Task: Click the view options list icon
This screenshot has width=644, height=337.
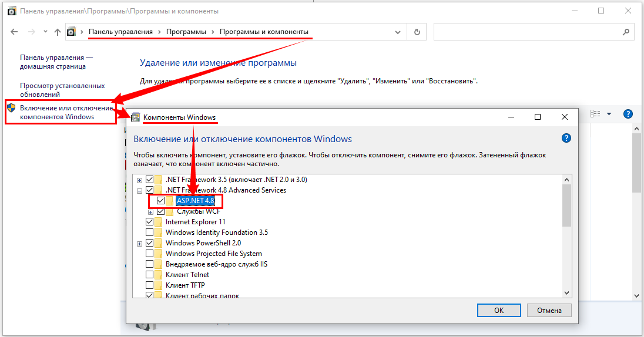Action: 595,114
